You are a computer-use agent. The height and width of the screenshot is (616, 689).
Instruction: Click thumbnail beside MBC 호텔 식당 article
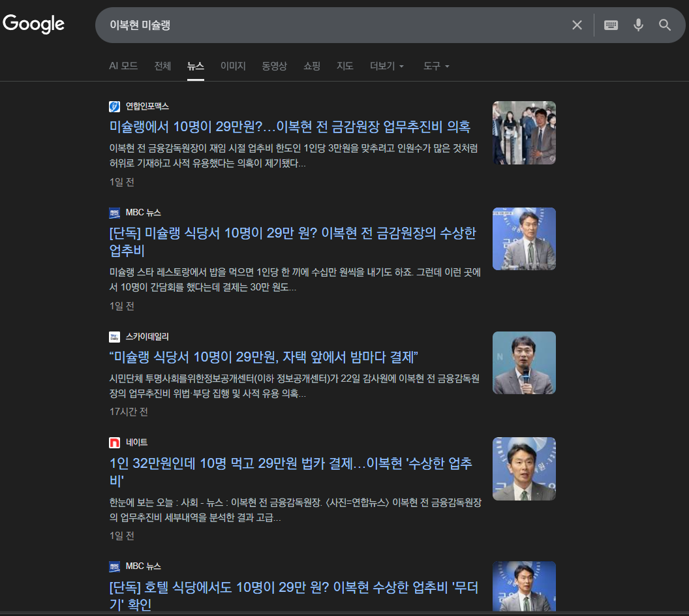click(524, 586)
